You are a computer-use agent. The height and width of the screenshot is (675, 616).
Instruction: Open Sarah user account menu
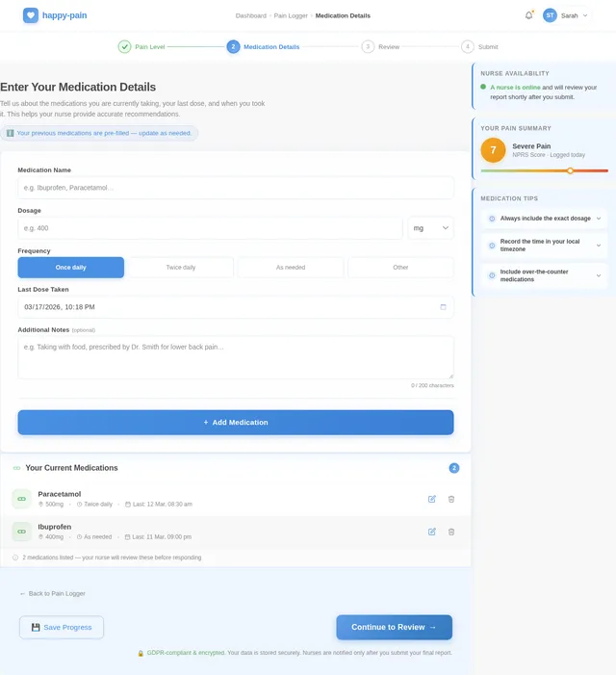[566, 15]
